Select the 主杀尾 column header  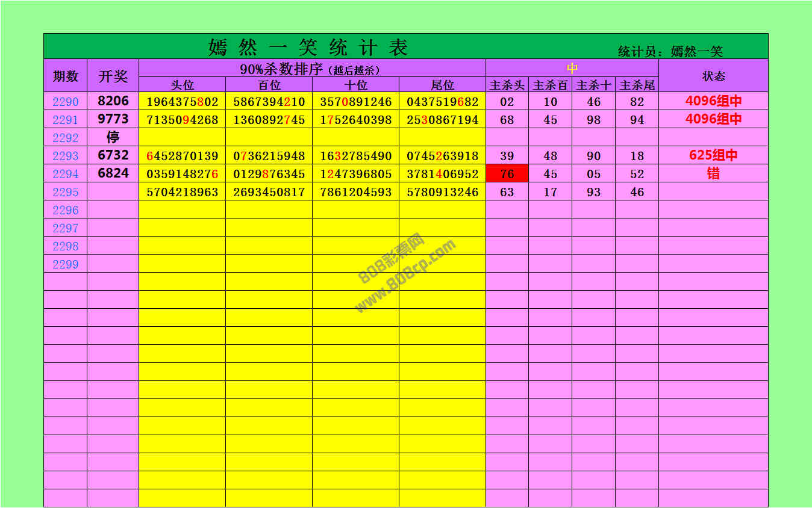pyautogui.click(x=637, y=85)
